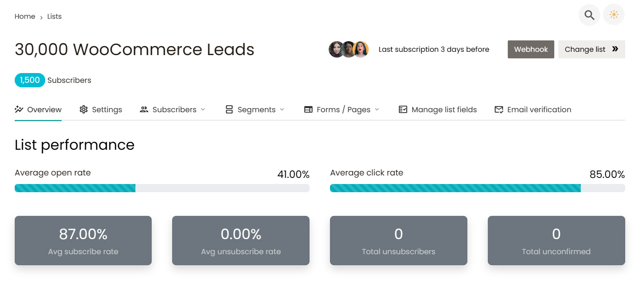Toggle the sun light-mode theme icon

tap(614, 15)
